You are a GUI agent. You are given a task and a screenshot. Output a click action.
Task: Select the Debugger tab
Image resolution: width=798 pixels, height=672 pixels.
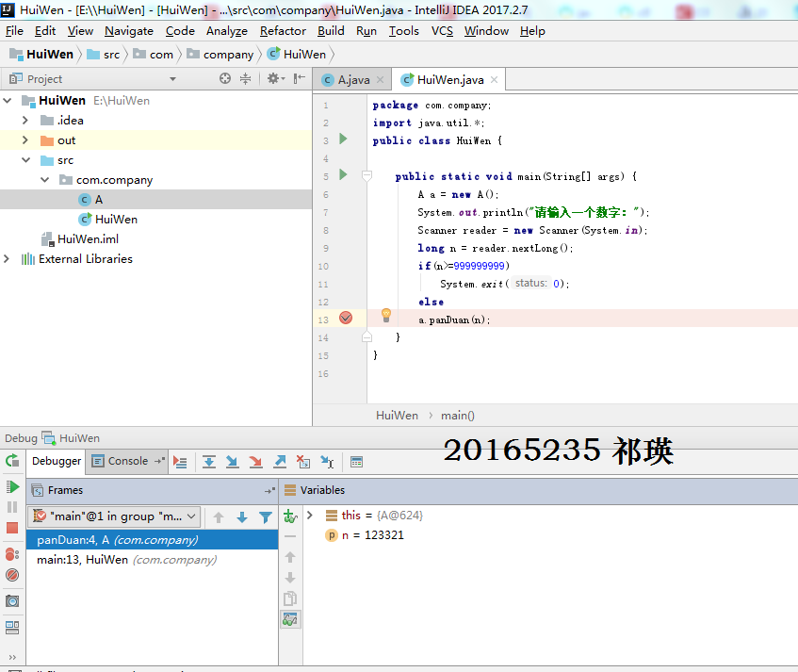(56, 461)
